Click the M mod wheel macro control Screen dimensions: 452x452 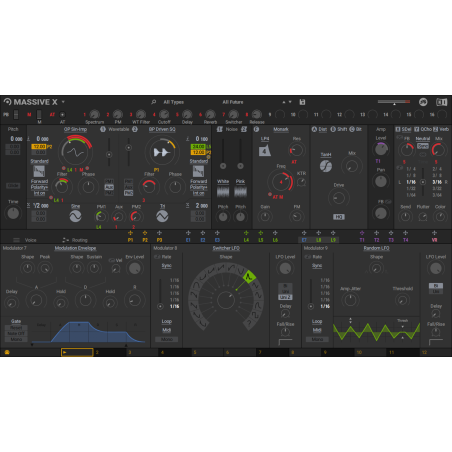39,114
